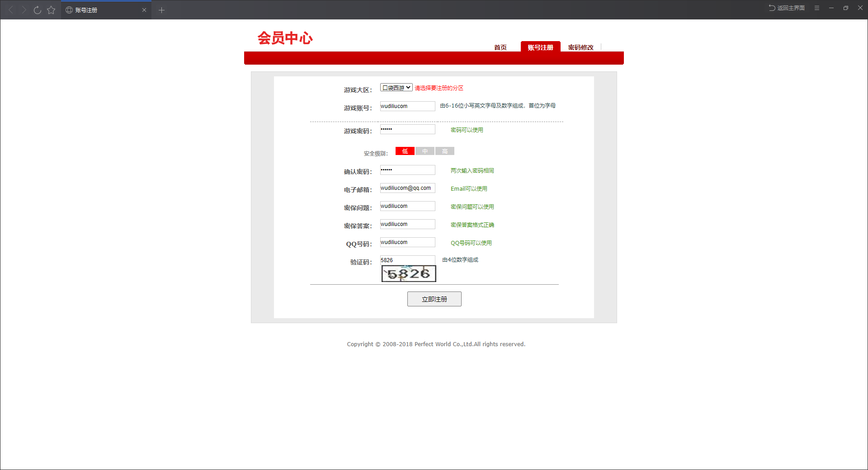Screen dimensions: 868x470
Task: Click the 密码可以使用 validation message
Action: pos(467,130)
